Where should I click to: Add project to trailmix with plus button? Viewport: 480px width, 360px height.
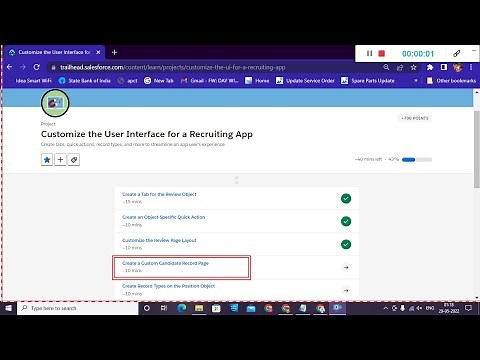[60, 160]
